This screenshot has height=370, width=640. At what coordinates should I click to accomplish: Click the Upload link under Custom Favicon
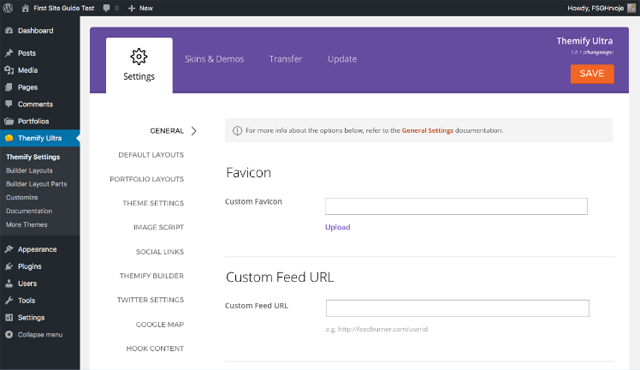pos(338,227)
